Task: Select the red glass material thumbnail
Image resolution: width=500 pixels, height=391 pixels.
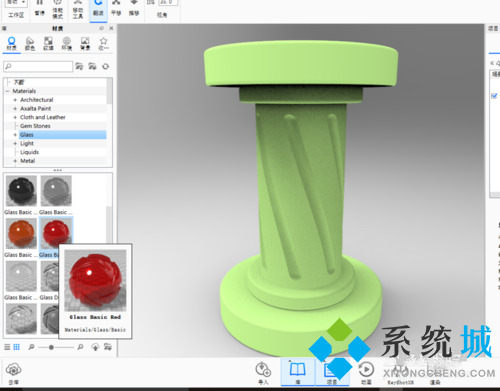Action: pos(56,233)
